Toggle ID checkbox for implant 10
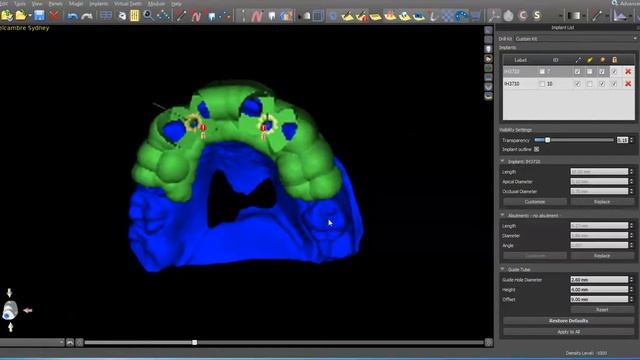The height and width of the screenshot is (360, 640). [542, 84]
